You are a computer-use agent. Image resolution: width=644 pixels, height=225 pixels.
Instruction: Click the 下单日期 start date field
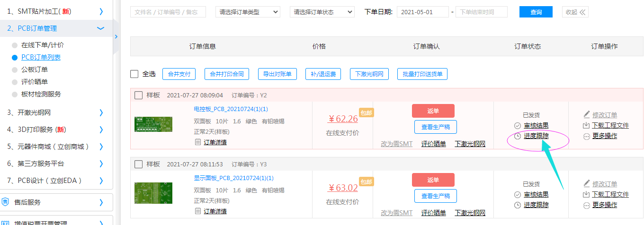click(x=422, y=12)
